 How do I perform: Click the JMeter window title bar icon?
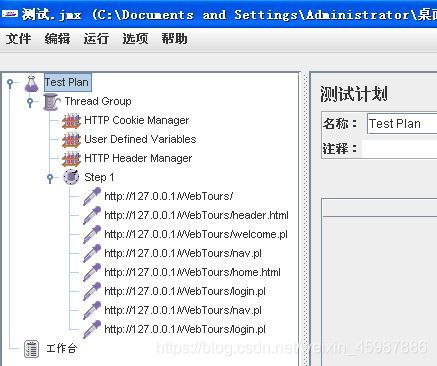pyautogui.click(x=10, y=14)
